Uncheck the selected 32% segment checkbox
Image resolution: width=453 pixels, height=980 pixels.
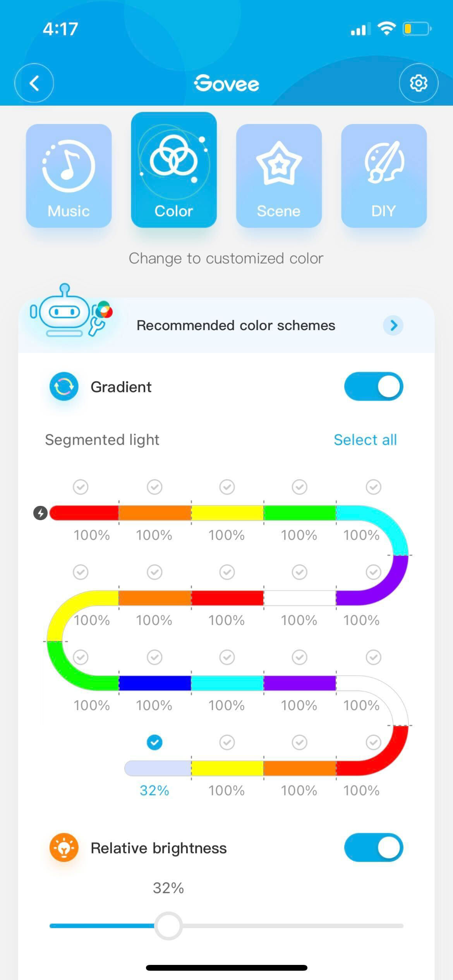pyautogui.click(x=154, y=742)
